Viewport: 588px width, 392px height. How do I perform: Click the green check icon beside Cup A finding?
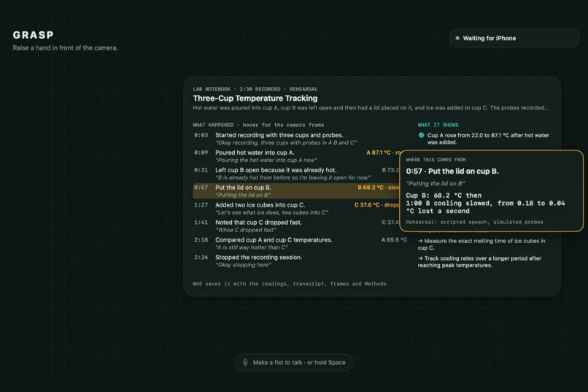pos(421,135)
